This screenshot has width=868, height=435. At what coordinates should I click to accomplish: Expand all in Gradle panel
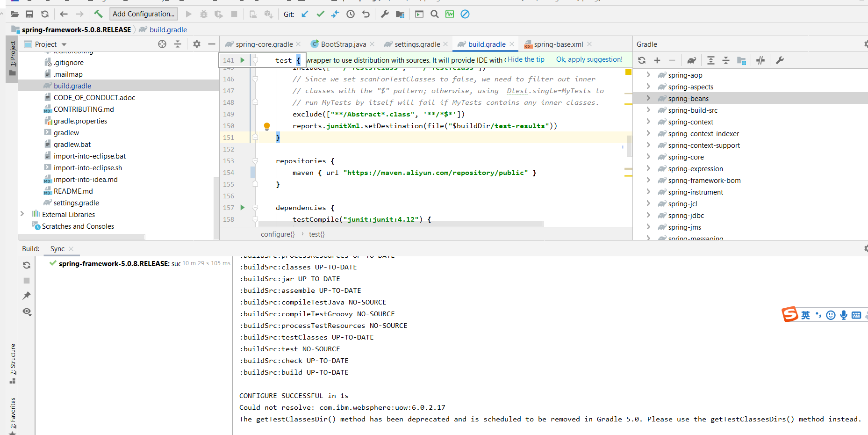pyautogui.click(x=711, y=60)
